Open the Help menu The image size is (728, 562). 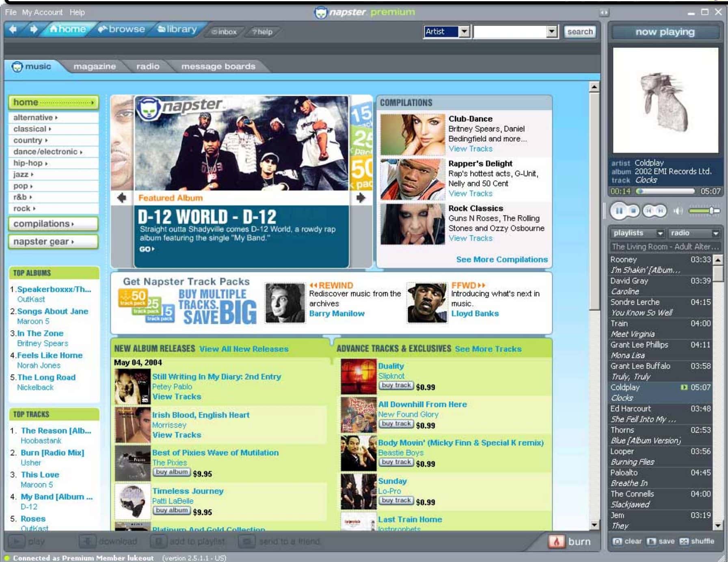(77, 12)
